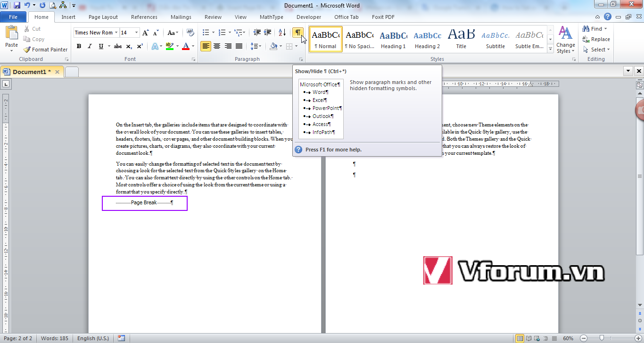Click the Change Styles icon

coord(565,40)
